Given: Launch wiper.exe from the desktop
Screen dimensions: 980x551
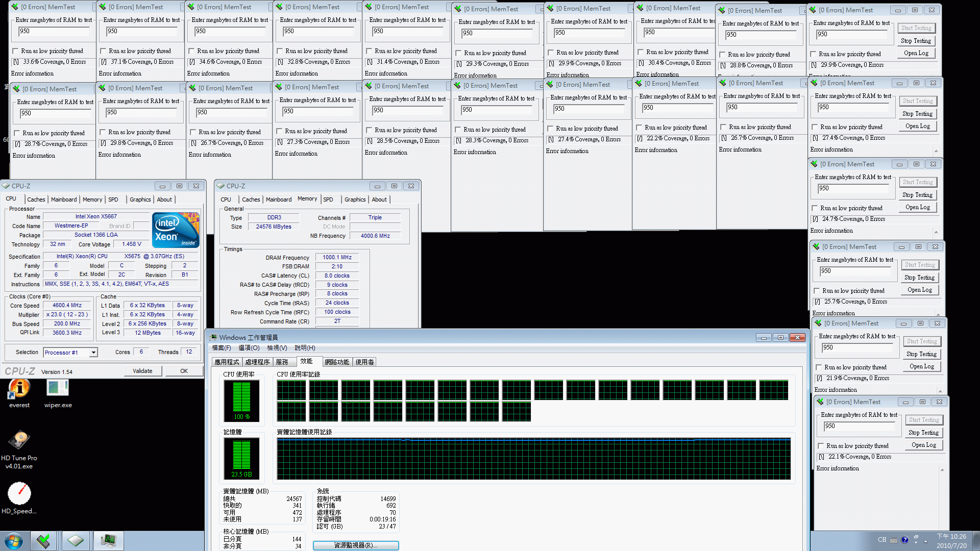Looking at the screenshot, I should pos(58,393).
